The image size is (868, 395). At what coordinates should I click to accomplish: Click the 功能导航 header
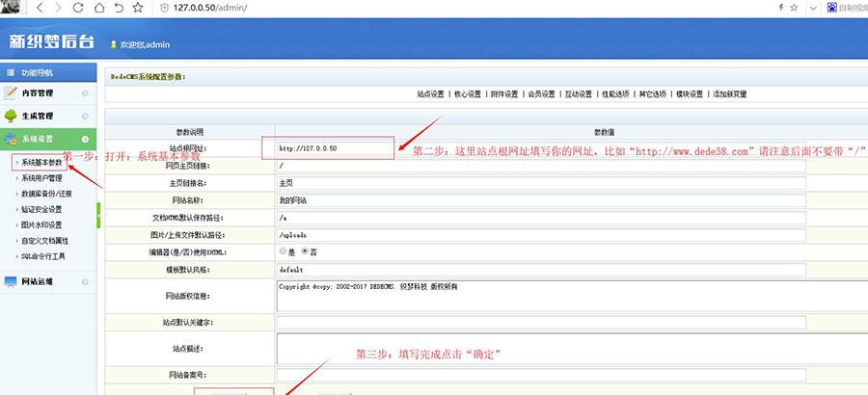tap(48, 72)
